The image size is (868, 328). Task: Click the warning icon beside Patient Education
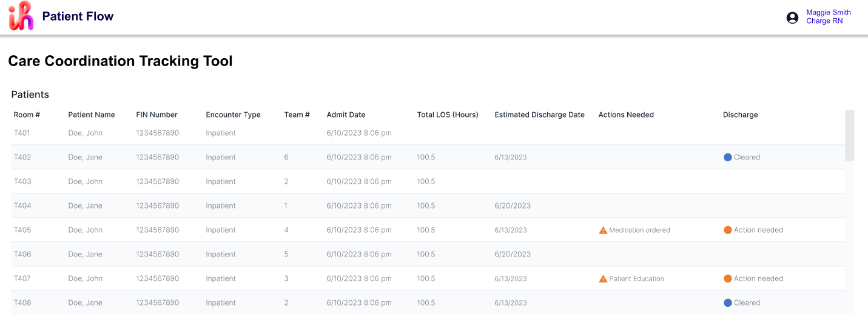(603, 279)
